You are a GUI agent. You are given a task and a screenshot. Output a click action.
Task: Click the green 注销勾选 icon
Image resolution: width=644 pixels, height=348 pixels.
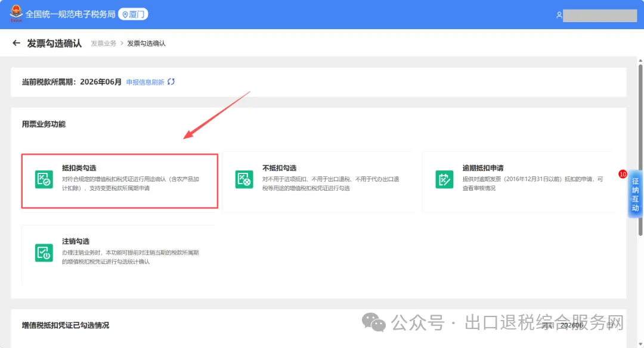coord(44,253)
